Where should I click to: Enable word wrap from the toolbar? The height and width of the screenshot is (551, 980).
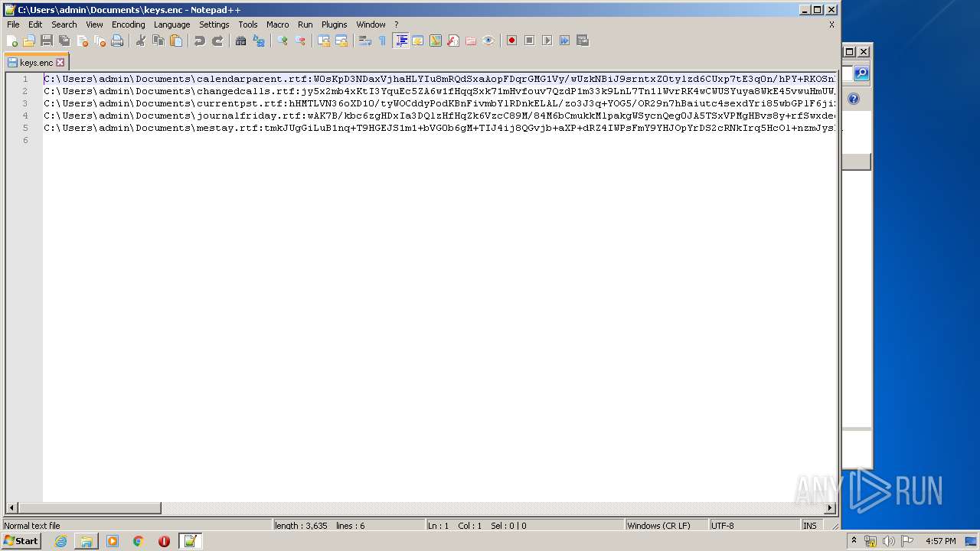(365, 41)
